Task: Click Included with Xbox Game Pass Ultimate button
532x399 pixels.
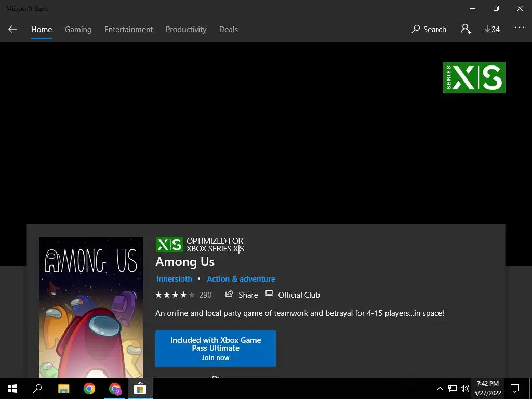Action: pyautogui.click(x=216, y=349)
